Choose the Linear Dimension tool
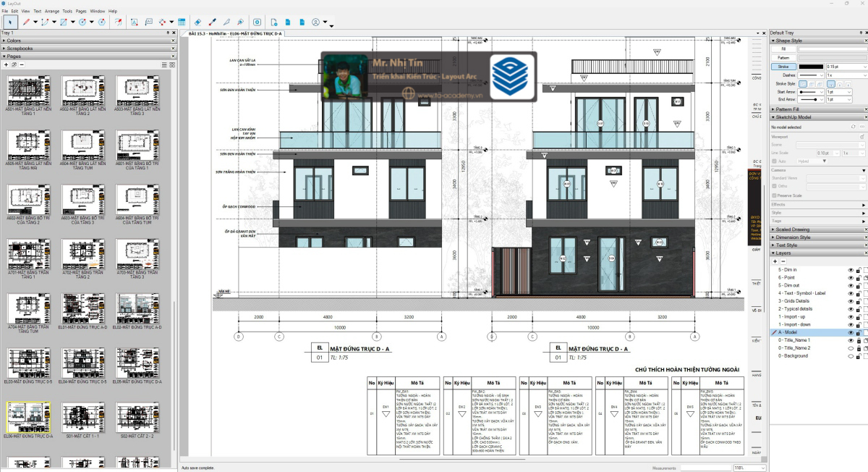This screenshot has width=868, height=472. tap(163, 22)
